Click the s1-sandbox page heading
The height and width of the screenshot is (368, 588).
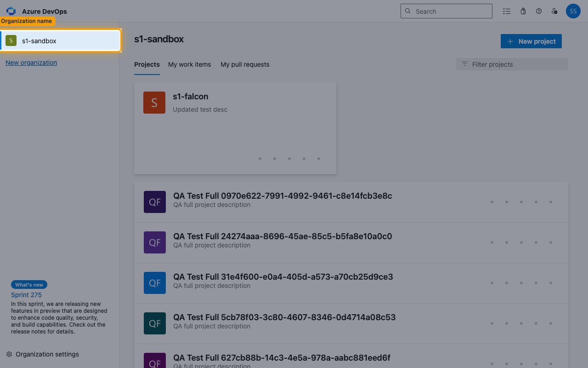click(x=159, y=39)
